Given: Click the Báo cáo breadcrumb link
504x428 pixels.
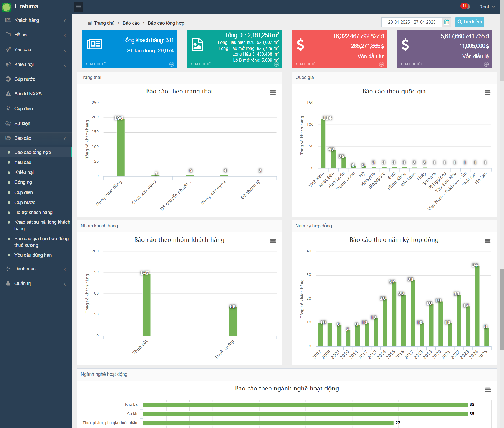Looking at the screenshot, I should point(131,23).
